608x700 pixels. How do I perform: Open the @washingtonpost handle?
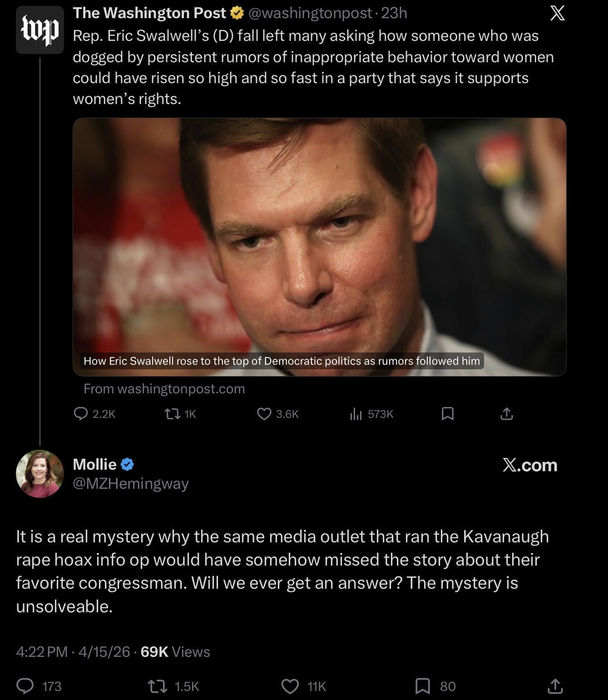[x=311, y=13]
